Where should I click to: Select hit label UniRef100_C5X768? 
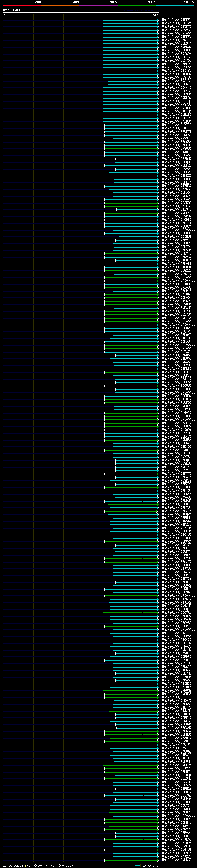coord(176,60)
